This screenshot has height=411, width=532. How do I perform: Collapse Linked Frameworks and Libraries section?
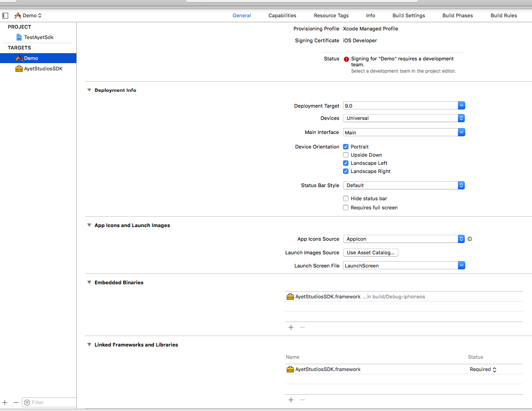click(x=89, y=345)
